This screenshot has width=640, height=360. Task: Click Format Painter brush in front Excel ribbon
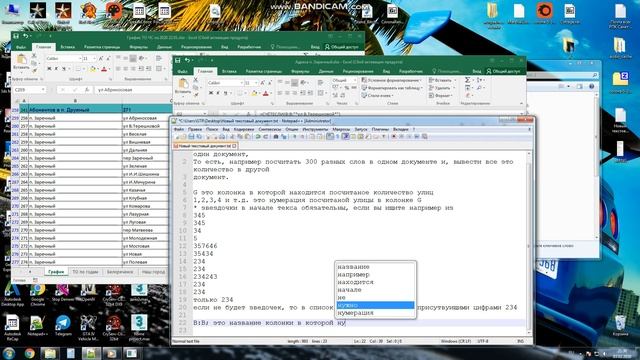[196, 95]
